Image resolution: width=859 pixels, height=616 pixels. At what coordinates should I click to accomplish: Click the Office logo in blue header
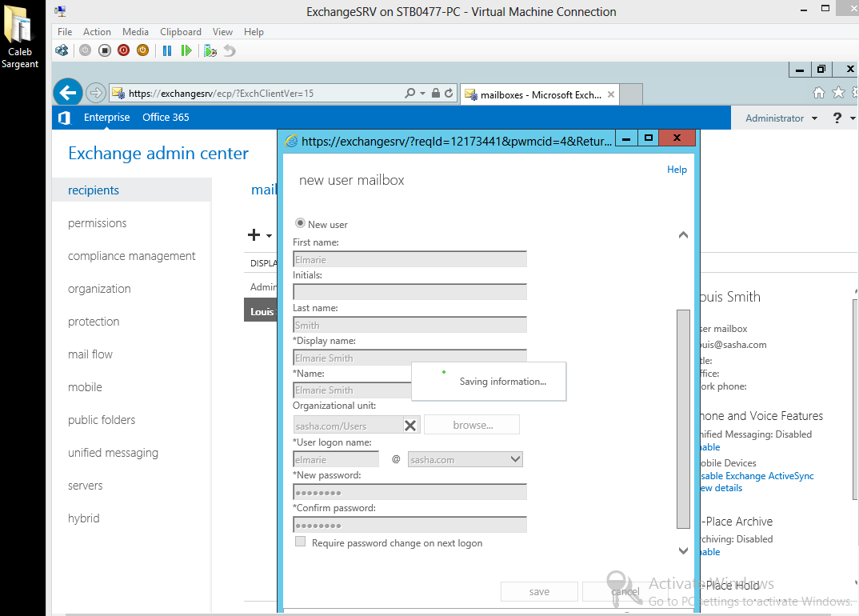[x=64, y=118]
